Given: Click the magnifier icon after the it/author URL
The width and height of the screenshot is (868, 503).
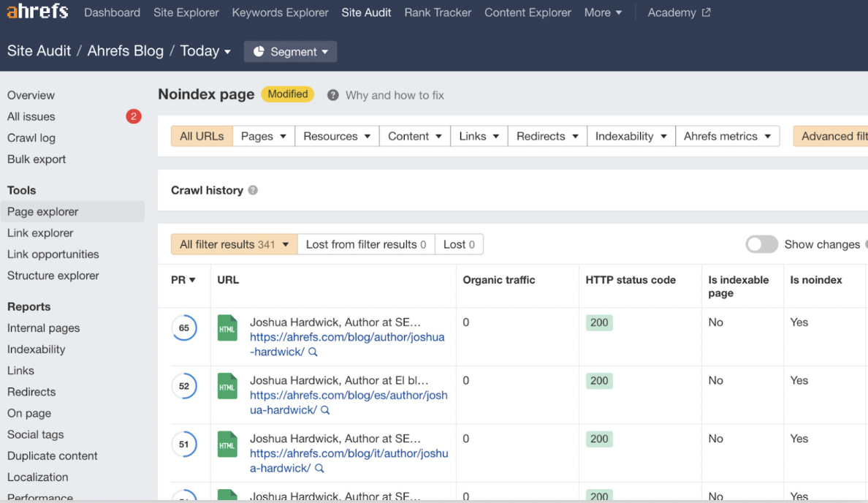Looking at the screenshot, I should [x=319, y=469].
